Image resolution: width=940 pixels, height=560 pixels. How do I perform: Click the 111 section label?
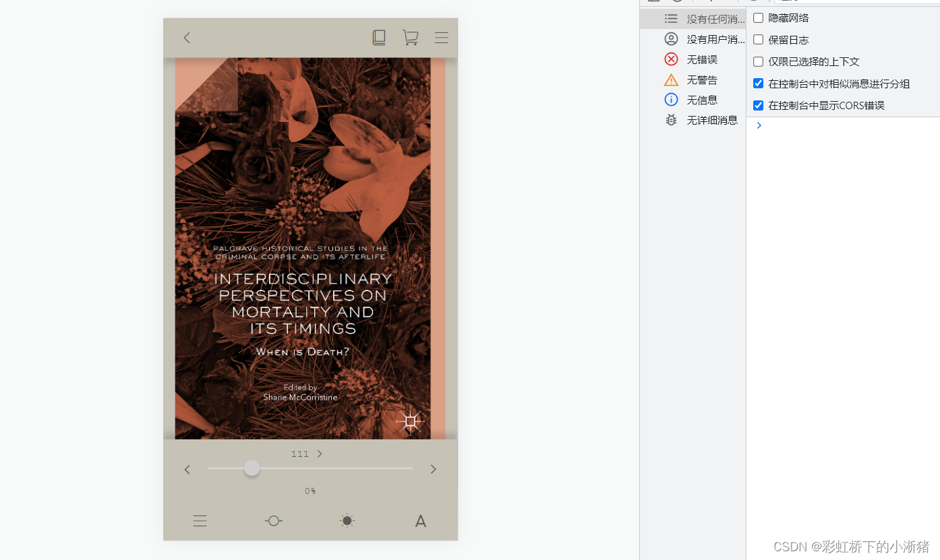300,454
